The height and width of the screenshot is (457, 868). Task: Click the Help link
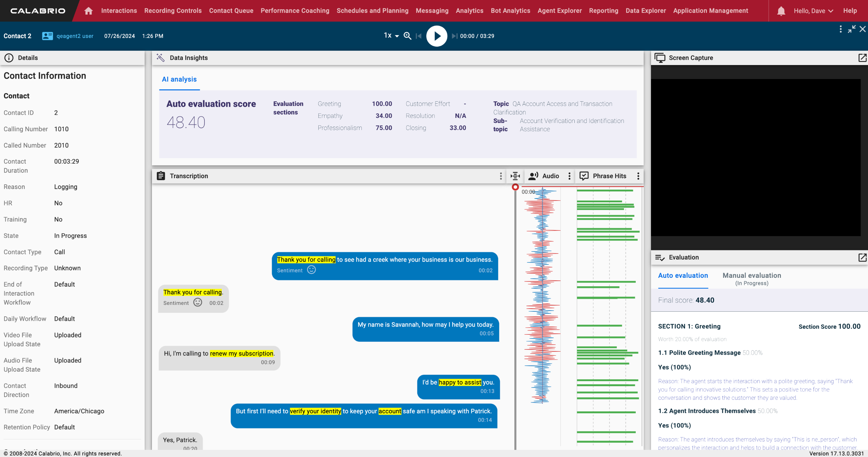[x=850, y=11]
